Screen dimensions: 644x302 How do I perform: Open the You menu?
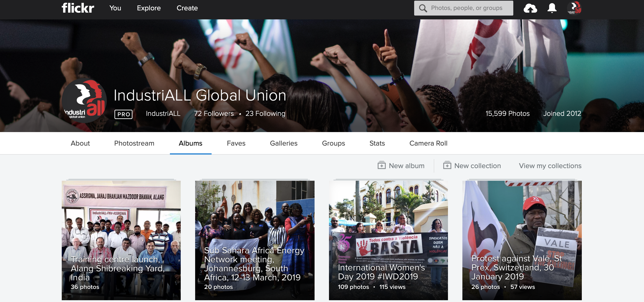click(115, 8)
